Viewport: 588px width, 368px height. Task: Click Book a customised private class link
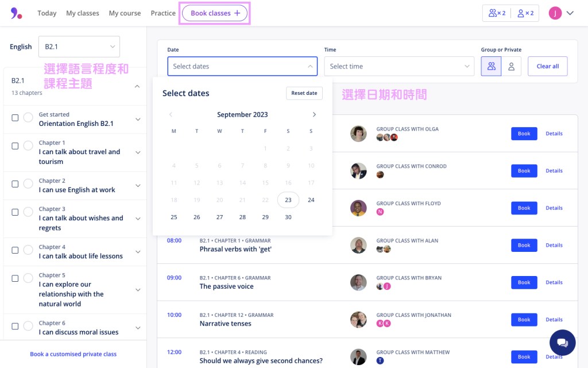click(x=73, y=354)
